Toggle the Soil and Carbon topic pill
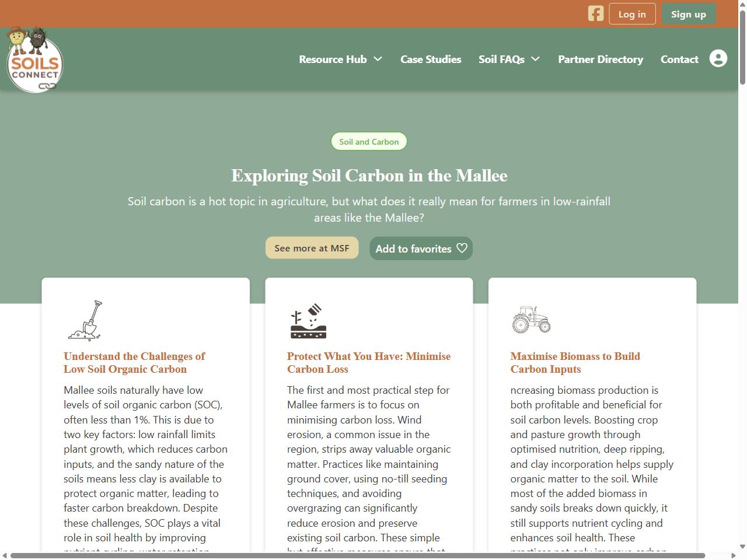Viewport: 747px width, 560px height. (369, 141)
